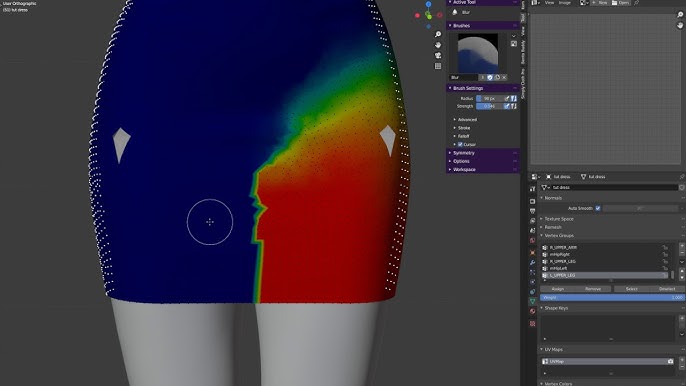Toggle fake user shield icon for Blur brush

(x=490, y=77)
